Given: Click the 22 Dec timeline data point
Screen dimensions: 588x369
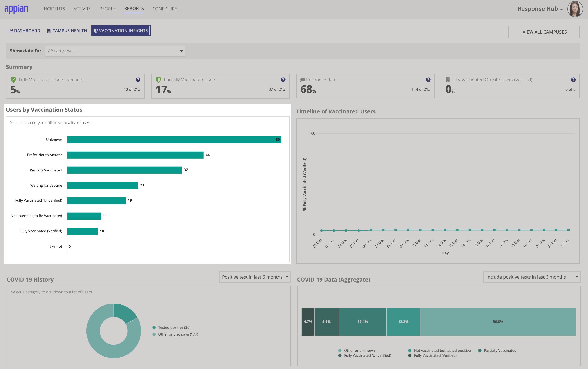Looking at the screenshot, I should coord(569,230).
